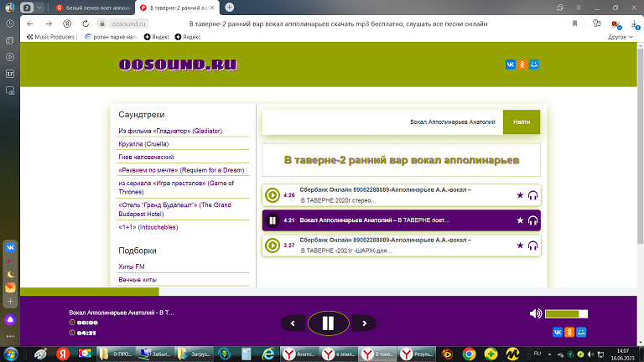
Task: Skip to the previous track in the player
Action: [x=293, y=323]
